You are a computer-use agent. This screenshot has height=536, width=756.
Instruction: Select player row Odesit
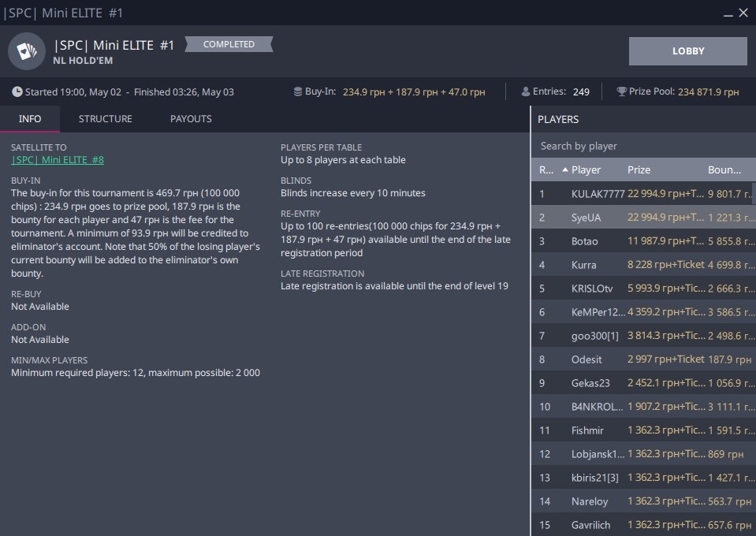pyautogui.click(x=642, y=359)
